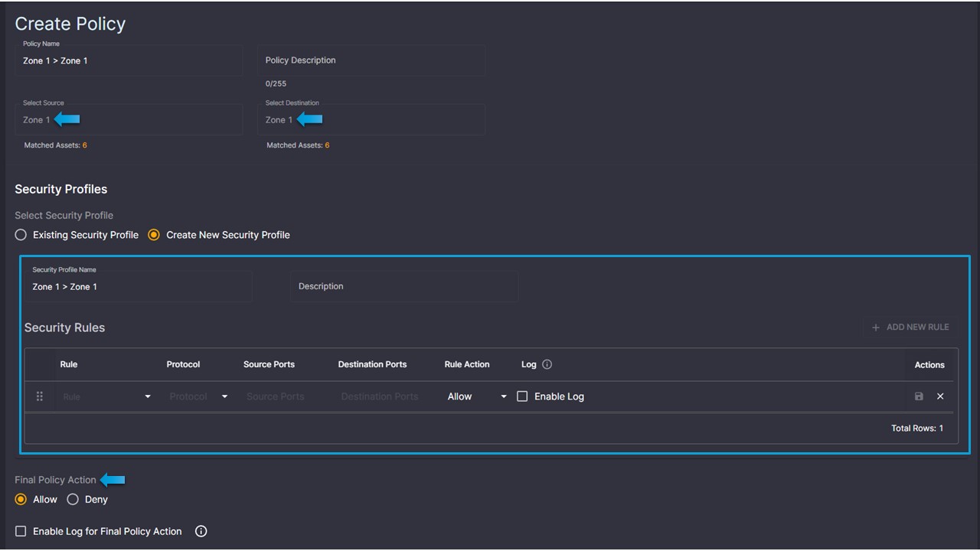980x551 pixels.
Task: Click the Destination Ports input
Action: point(380,396)
